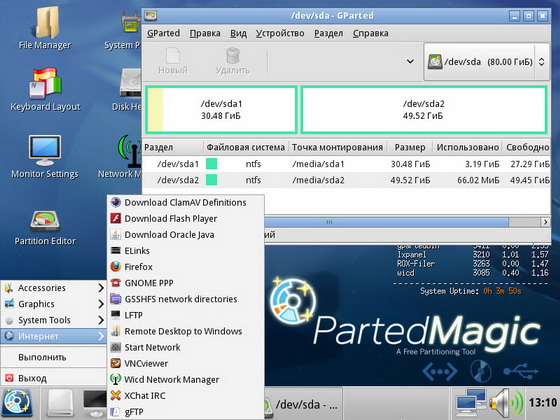Open the GParted menu in the menu bar
560x420 pixels.
164,33
